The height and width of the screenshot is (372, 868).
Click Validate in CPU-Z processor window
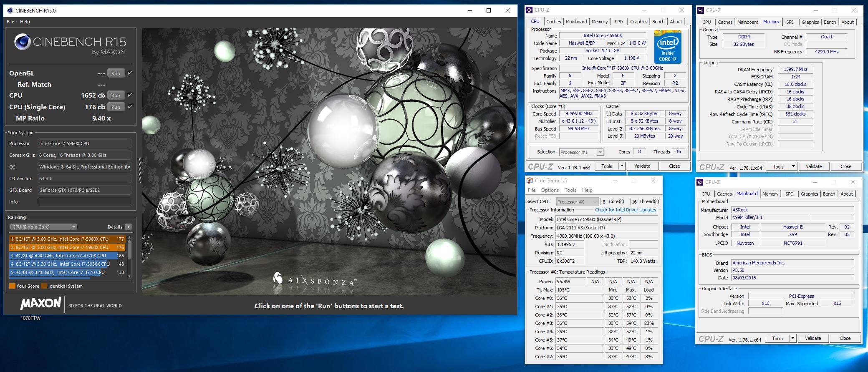[x=642, y=166]
